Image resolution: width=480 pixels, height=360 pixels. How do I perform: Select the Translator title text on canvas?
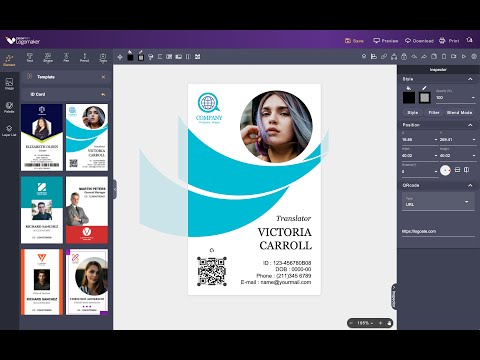pos(293,219)
